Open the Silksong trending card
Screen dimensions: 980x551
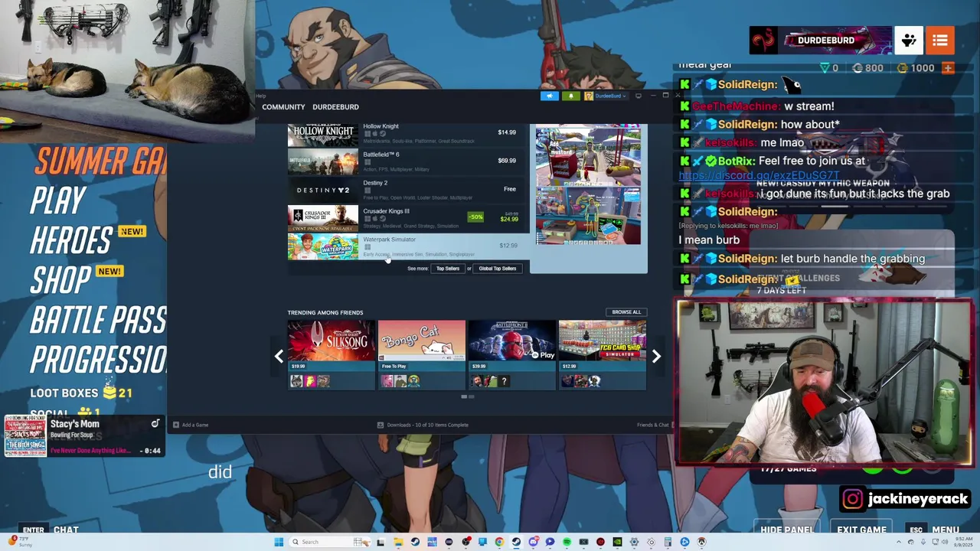click(331, 355)
